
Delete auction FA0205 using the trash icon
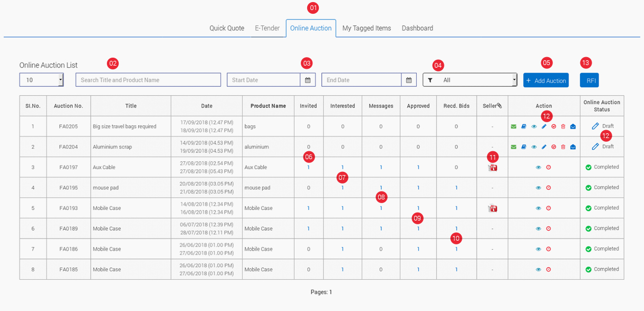tap(563, 126)
